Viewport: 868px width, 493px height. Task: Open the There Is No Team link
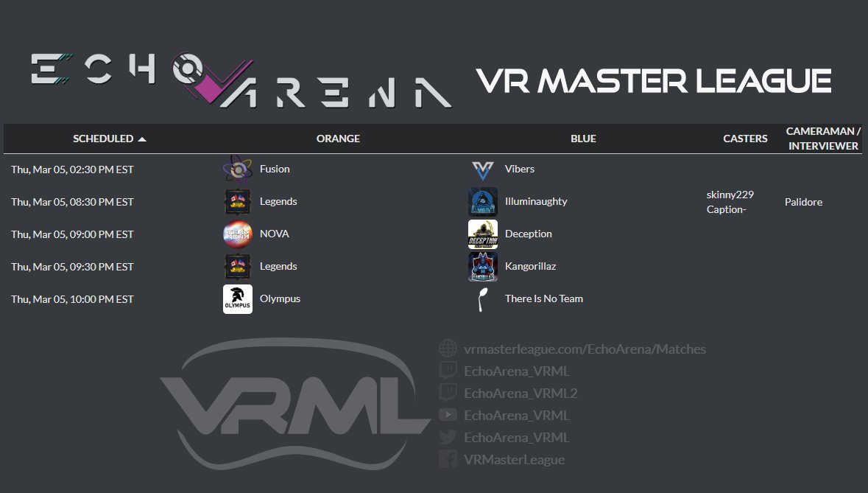point(543,298)
